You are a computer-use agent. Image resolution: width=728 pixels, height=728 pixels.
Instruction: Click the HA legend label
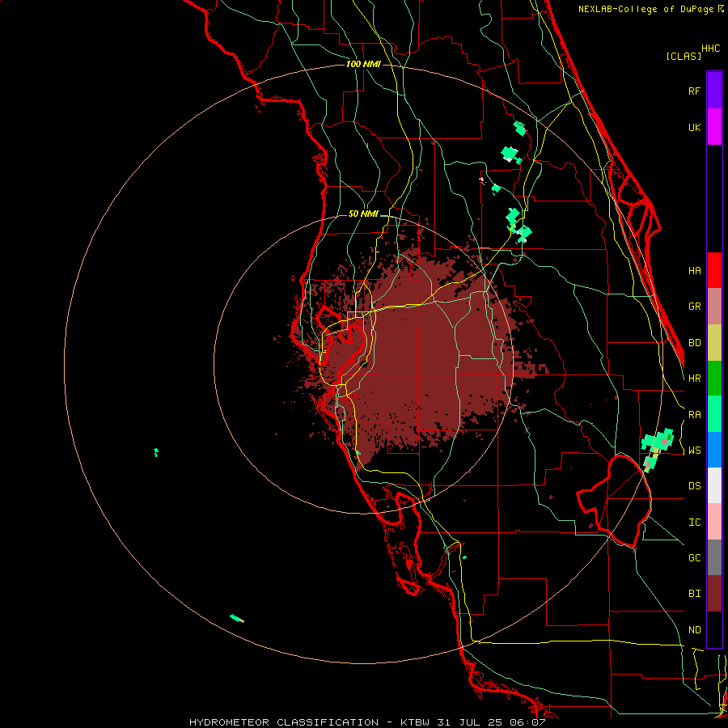tap(694, 271)
